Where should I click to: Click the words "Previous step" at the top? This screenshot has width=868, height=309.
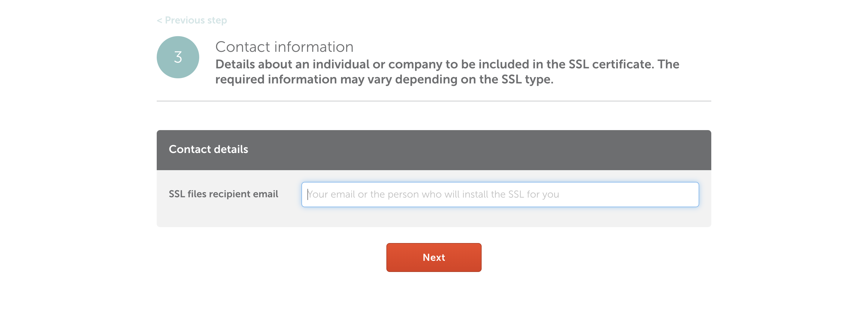coord(196,20)
